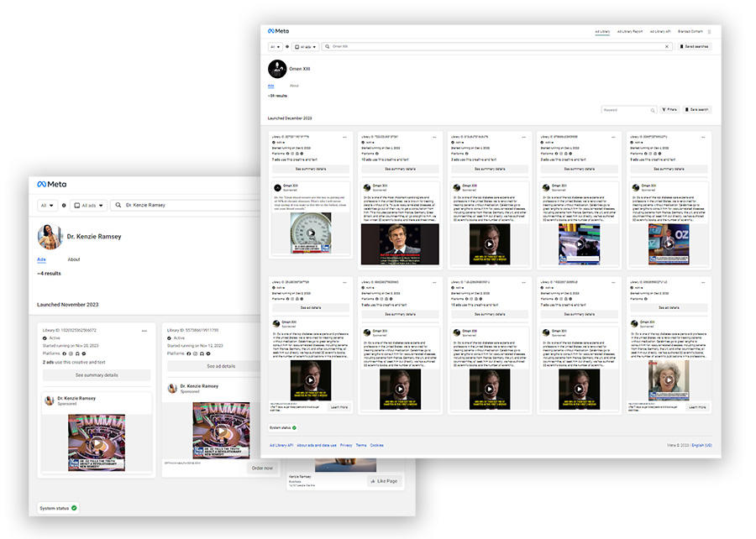Viewport: 756px width, 539px height.
Task: Click the Active status icon on the Nov 20 ad
Action: pos(45,338)
